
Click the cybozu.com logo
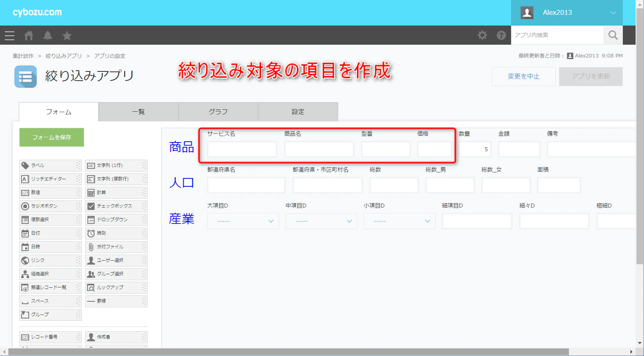[x=37, y=12]
